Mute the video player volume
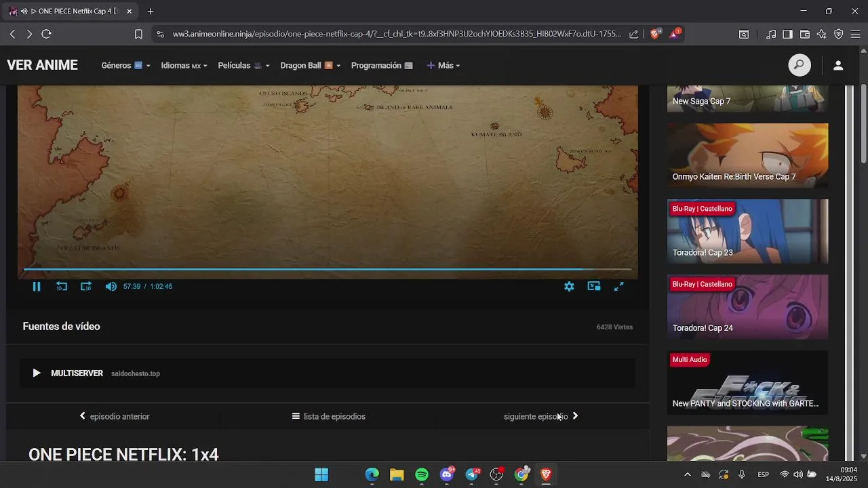 (x=111, y=287)
